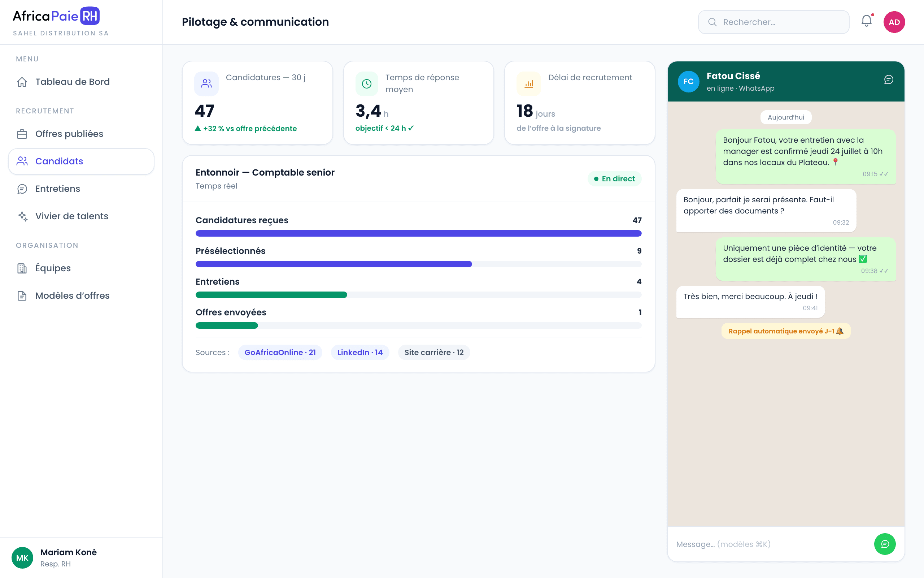Click the MK avatar of Mariam Koné
Screen dimensions: 924x578
point(22,558)
